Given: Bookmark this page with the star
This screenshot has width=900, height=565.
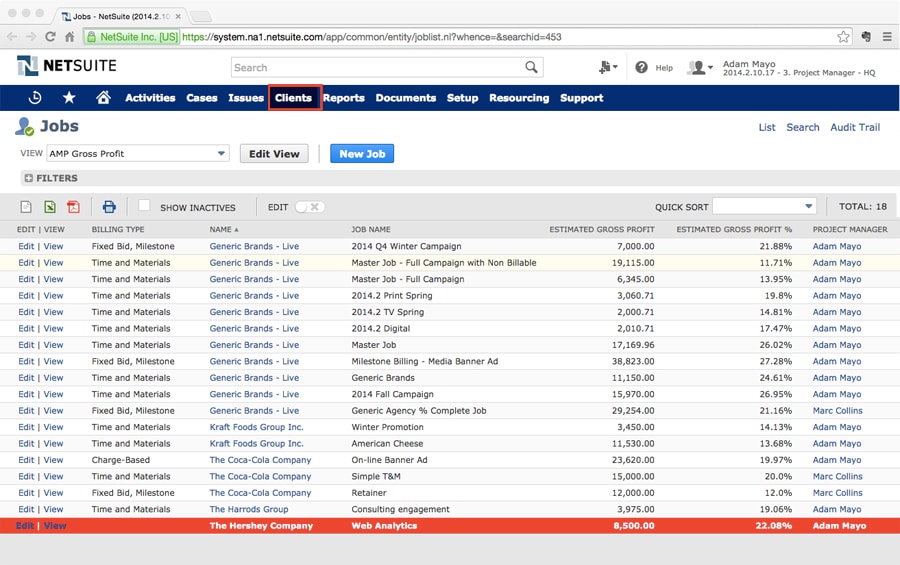Looking at the screenshot, I should 843,37.
